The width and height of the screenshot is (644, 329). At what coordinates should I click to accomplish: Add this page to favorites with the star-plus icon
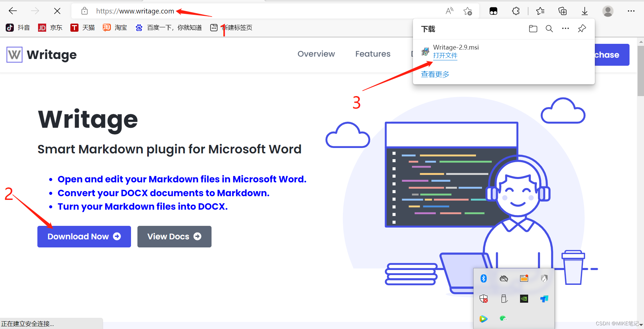468,11
